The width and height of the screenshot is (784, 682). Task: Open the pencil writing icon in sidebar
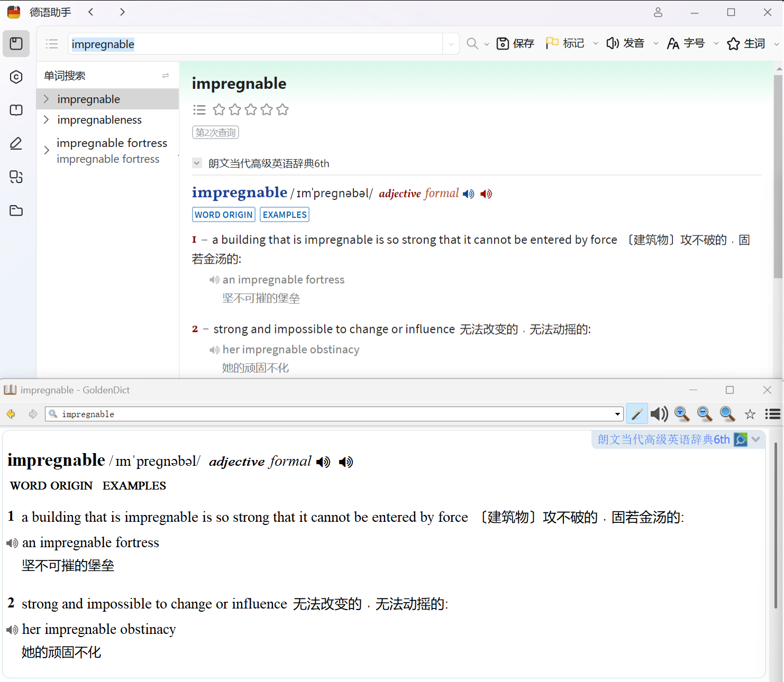tap(16, 143)
